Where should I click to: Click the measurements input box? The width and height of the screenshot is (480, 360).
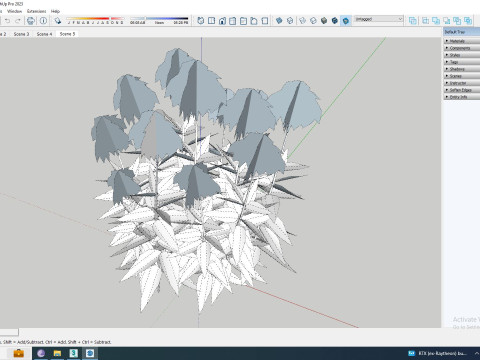(9, 332)
